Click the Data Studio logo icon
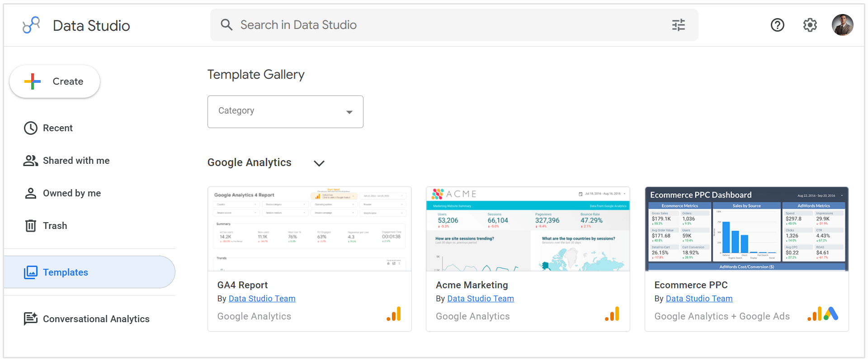The height and width of the screenshot is (362, 868). coord(31,25)
